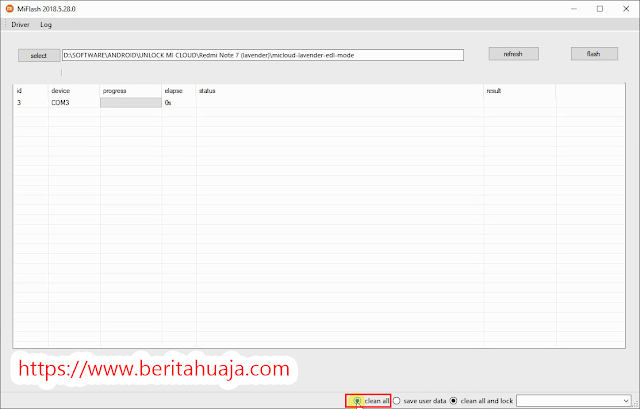This screenshot has height=409, width=640.
Task: Click the 'id' column header
Action: point(31,91)
